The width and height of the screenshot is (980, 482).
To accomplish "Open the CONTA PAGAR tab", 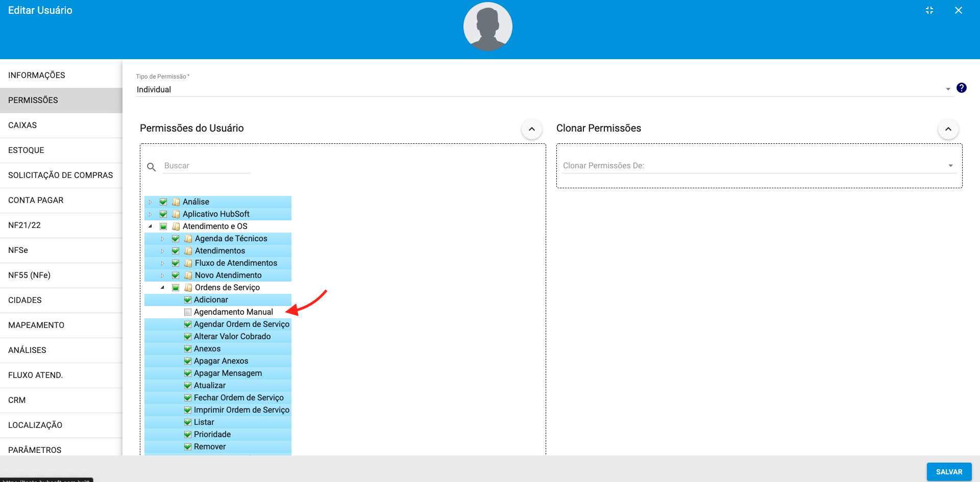I will pos(61,200).
